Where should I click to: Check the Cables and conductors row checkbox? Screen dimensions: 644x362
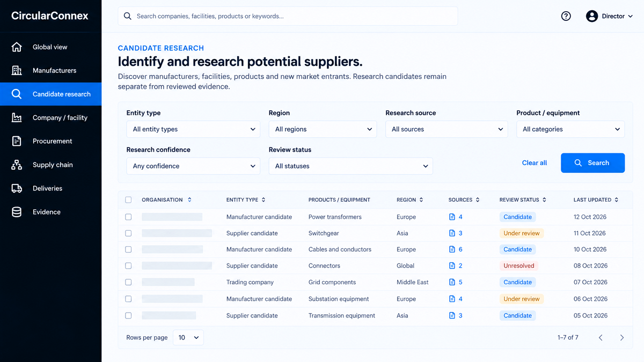(x=128, y=249)
